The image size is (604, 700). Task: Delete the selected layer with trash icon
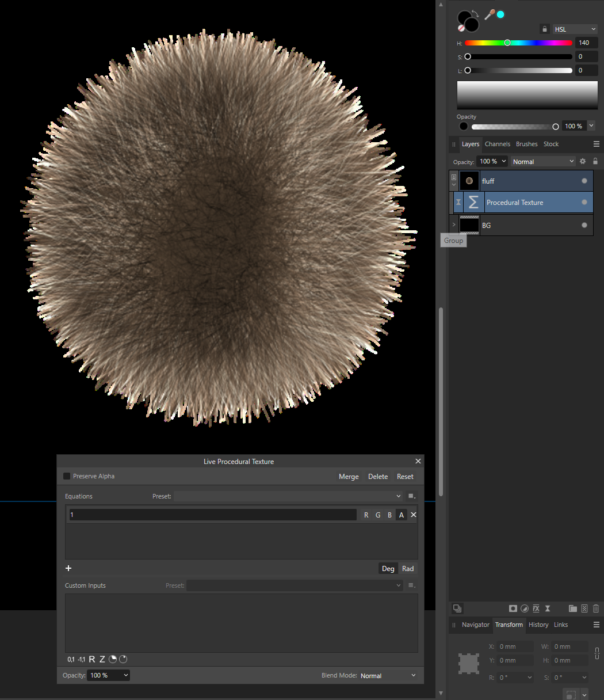[596, 608]
